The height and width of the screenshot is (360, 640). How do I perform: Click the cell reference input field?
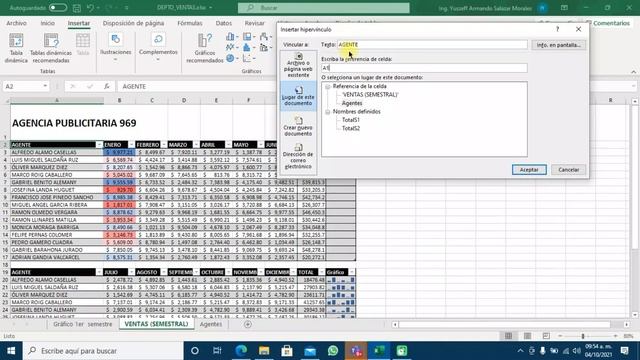[x=424, y=68]
